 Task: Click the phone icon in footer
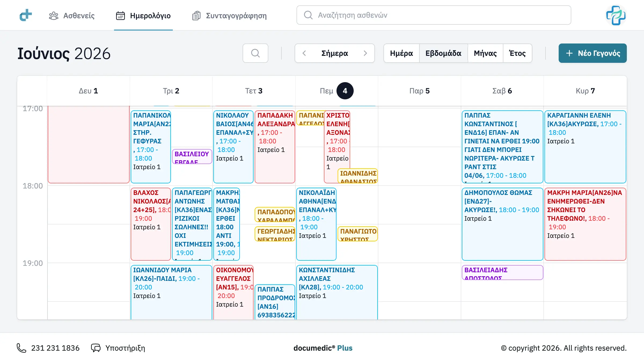pos(21,348)
